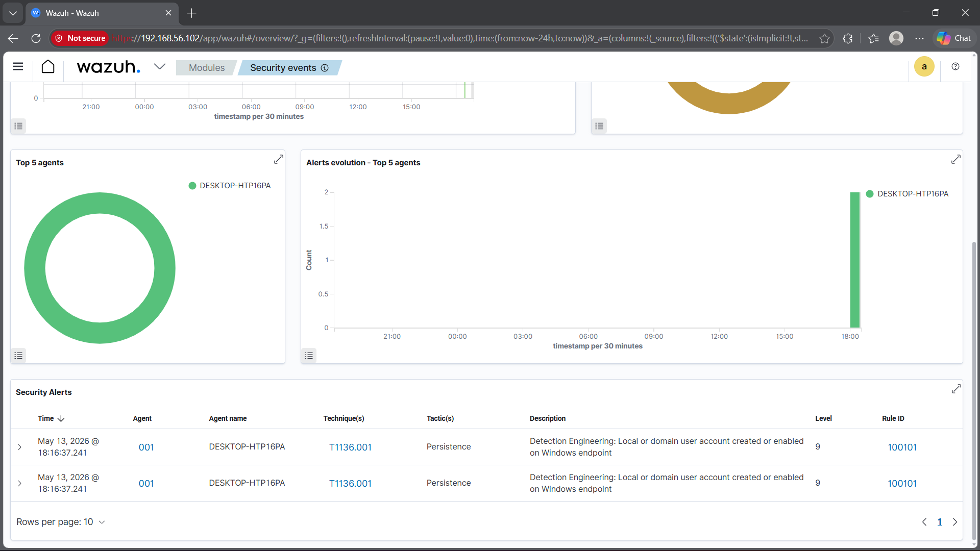Screen dimensions: 980x551
Task: Close the Wazuh browser tab
Action: (168, 13)
